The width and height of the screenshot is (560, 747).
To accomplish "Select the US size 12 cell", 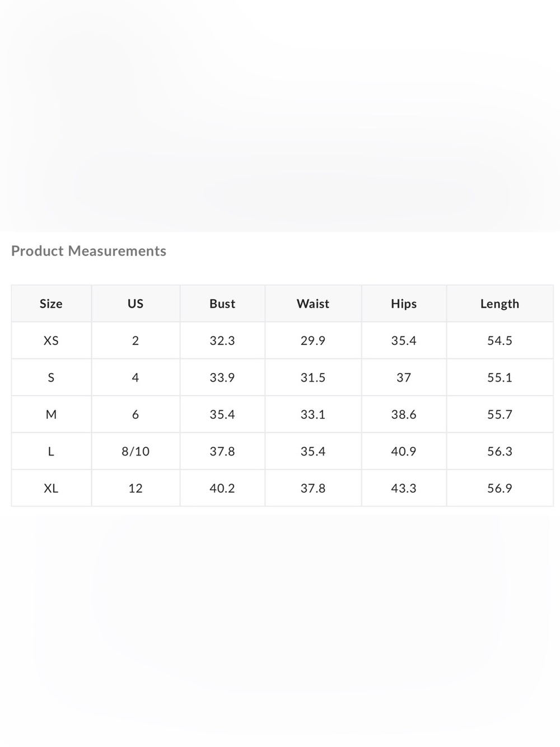I will point(136,488).
